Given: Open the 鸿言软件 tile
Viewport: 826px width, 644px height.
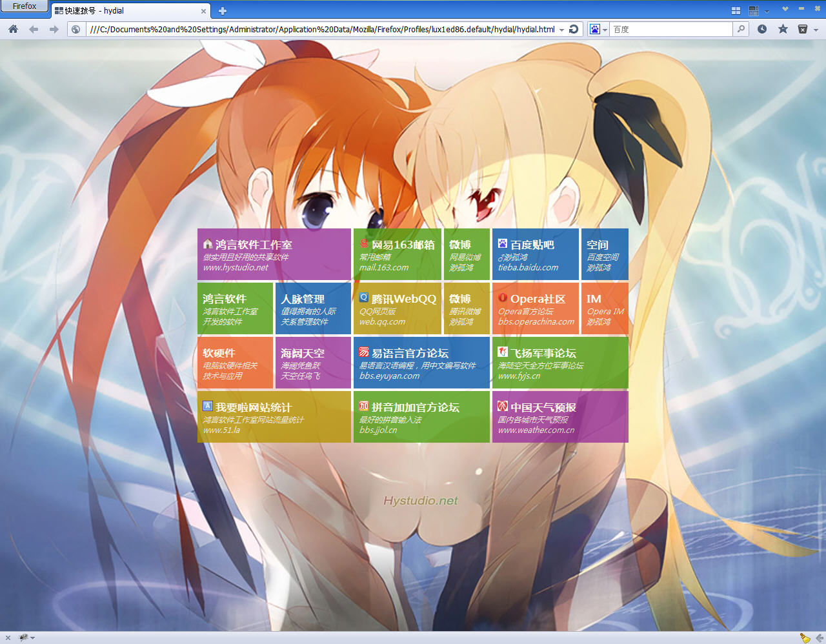Looking at the screenshot, I should [235, 308].
